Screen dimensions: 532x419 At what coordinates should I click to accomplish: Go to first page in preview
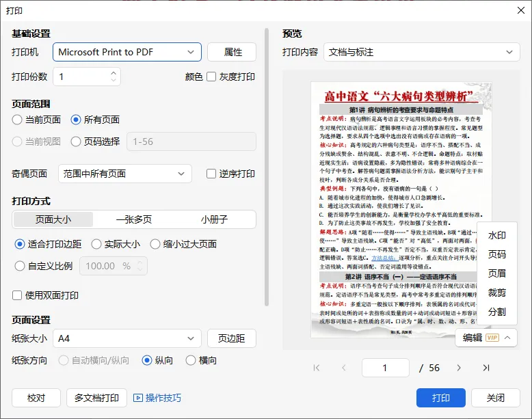[x=317, y=368]
